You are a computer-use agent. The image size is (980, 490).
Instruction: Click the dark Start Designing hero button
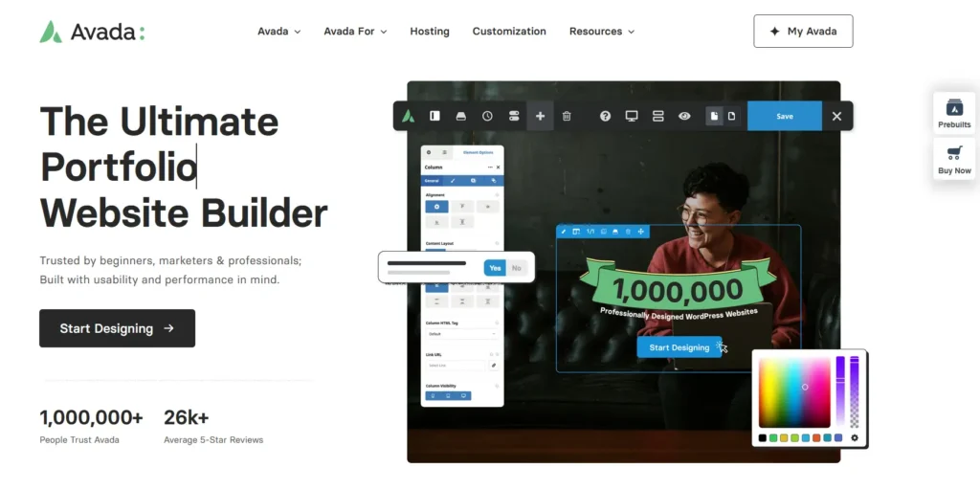pos(117,328)
